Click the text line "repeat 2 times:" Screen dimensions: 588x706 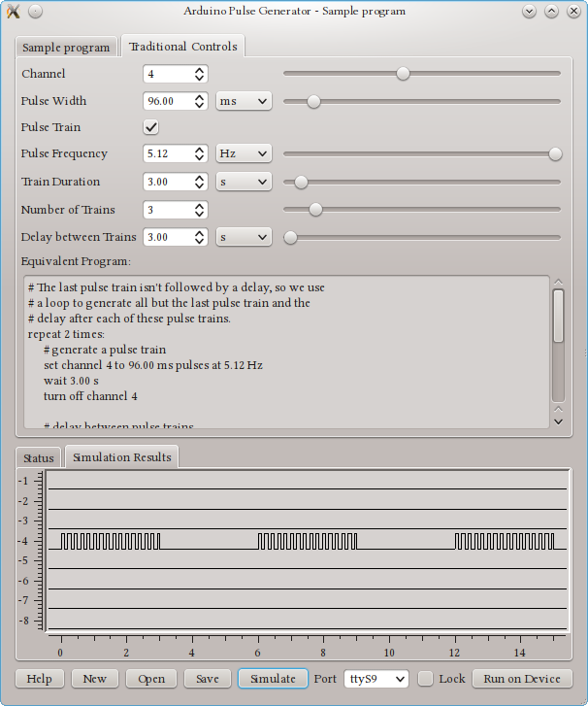point(66,334)
